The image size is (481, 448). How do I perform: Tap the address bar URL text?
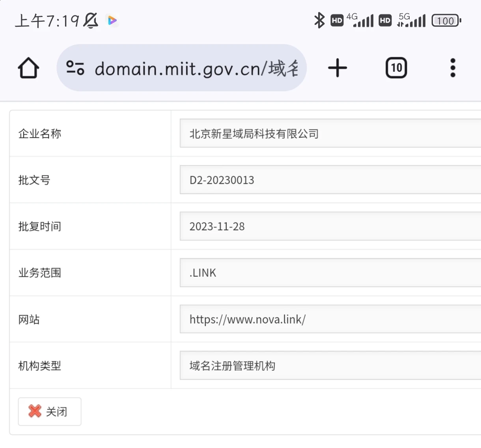pos(196,69)
